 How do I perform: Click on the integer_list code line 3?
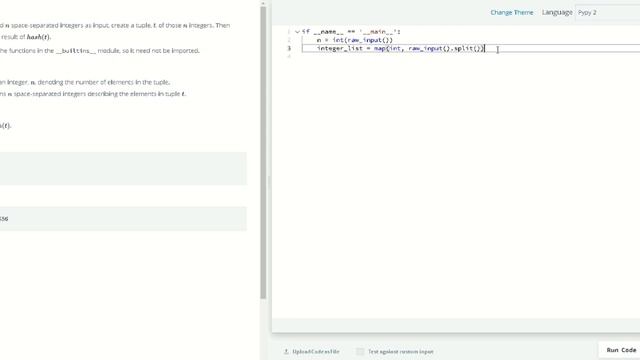(x=400, y=49)
